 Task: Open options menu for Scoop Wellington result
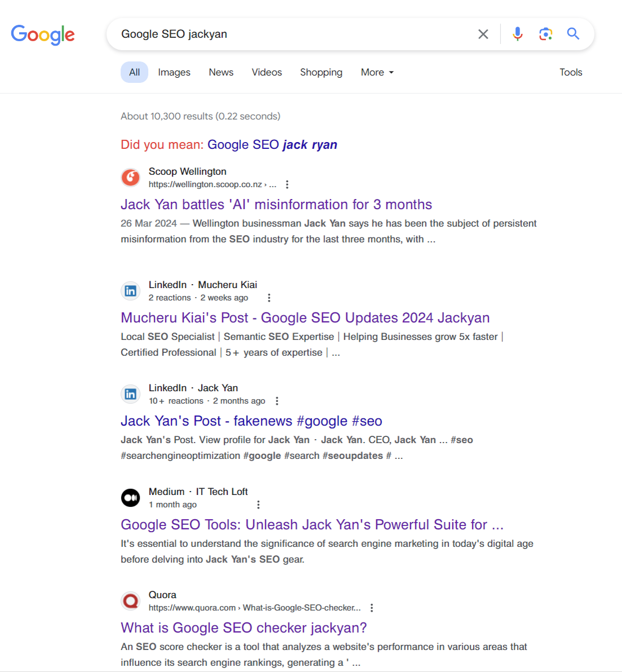tap(287, 184)
